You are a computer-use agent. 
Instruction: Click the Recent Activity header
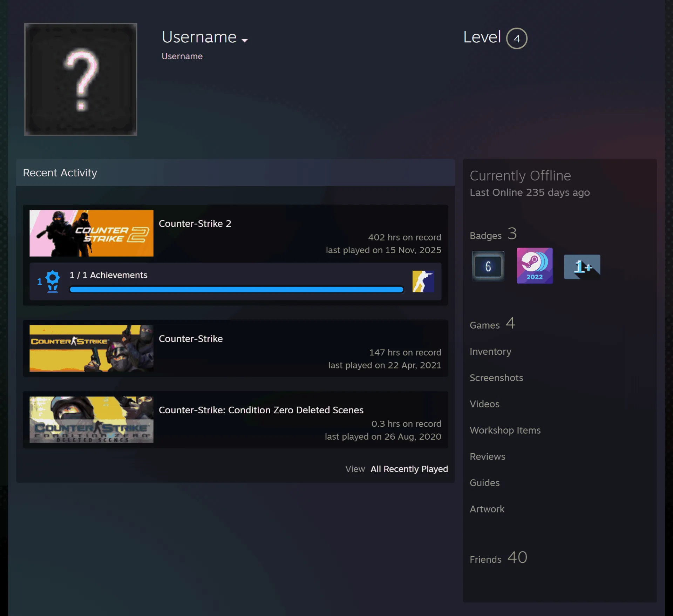[x=235, y=172]
